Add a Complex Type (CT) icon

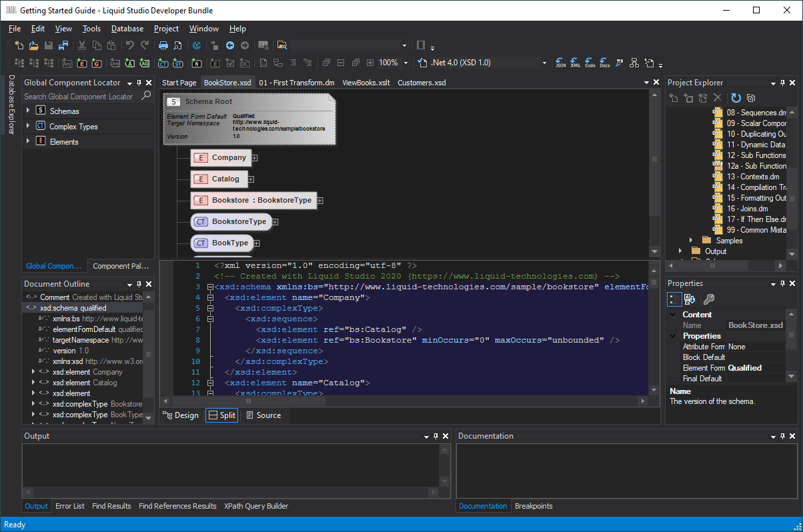(x=163, y=63)
